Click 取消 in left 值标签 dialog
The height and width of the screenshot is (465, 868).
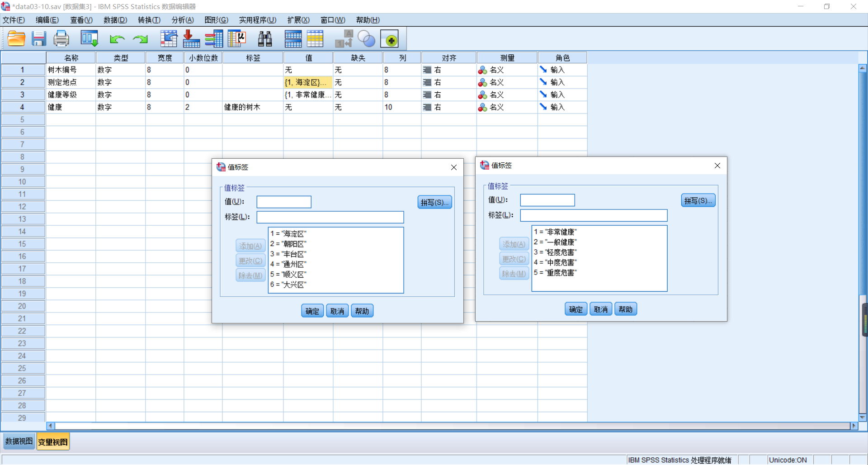click(x=337, y=311)
